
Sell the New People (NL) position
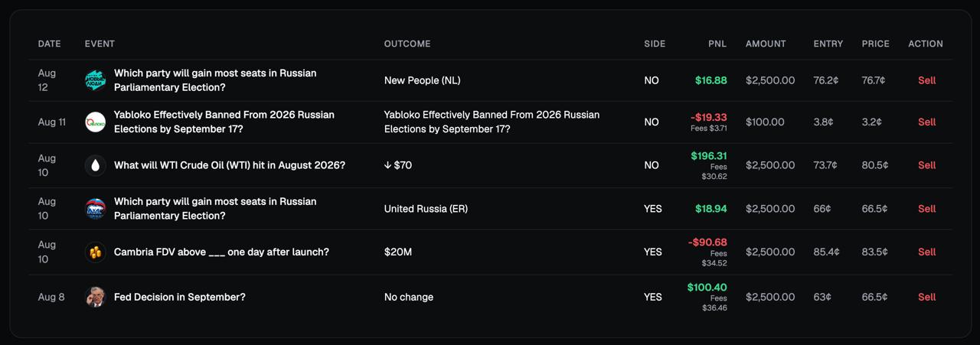coord(926,80)
